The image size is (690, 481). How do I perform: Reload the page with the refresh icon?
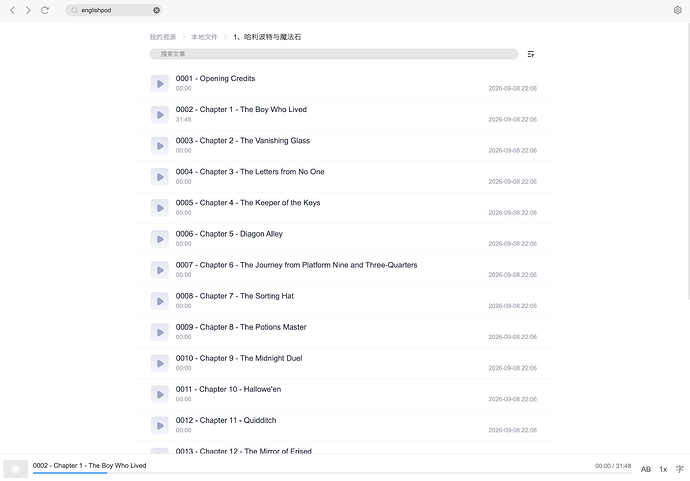[45, 10]
